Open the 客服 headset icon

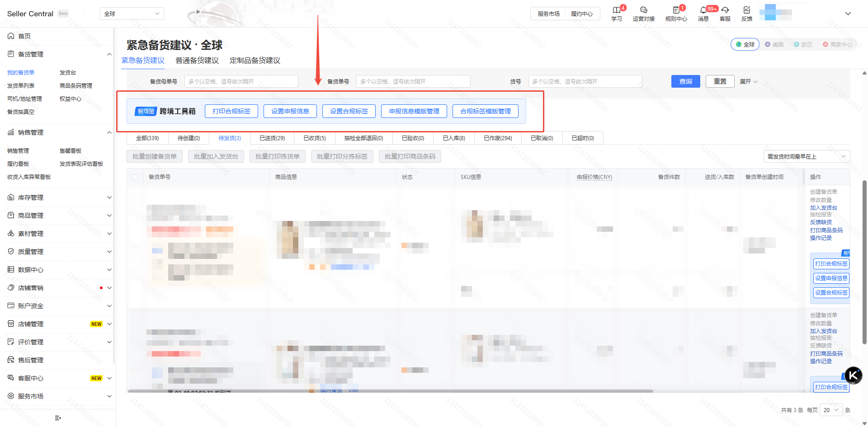(x=725, y=10)
